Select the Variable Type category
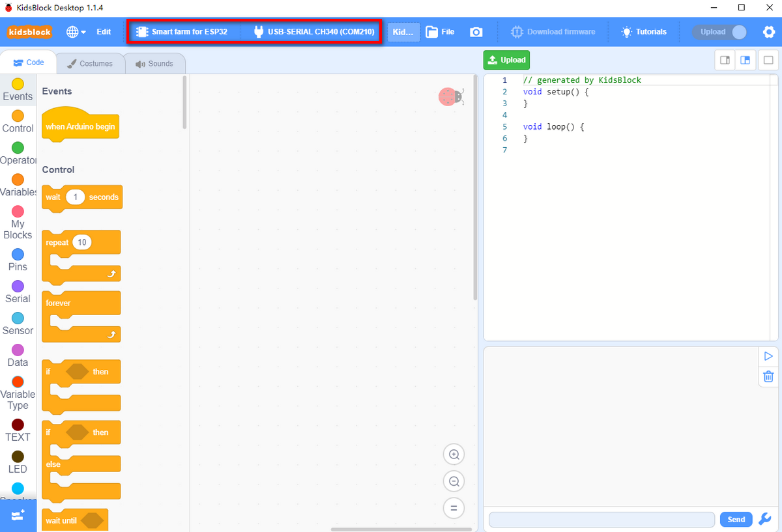Viewport: 782px width, 532px height. [x=18, y=393]
